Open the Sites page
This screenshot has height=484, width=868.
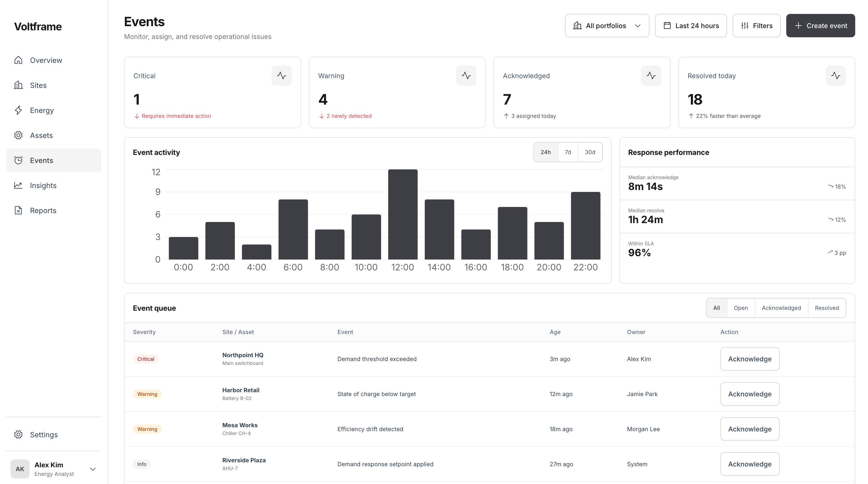(54, 85)
